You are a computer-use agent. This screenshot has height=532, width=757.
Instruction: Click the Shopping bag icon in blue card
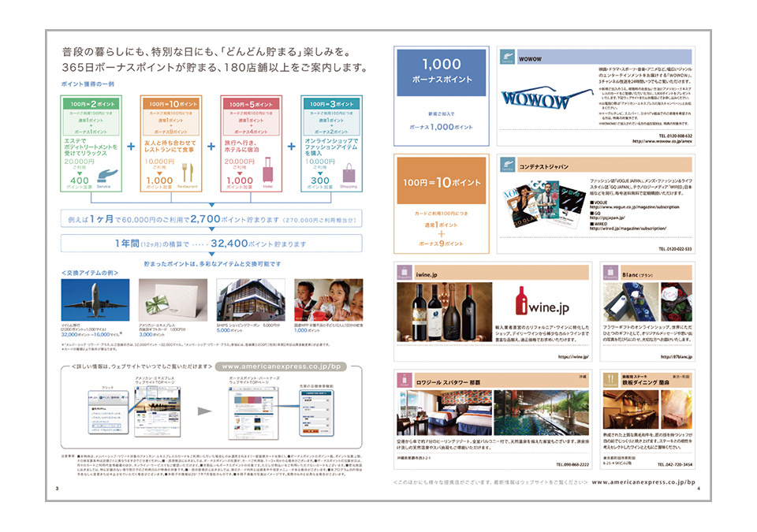[x=349, y=173]
